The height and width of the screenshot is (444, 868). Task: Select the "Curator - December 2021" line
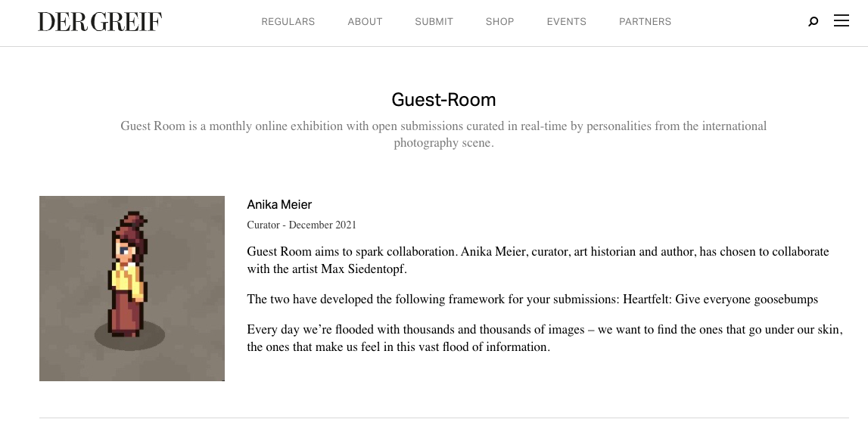click(x=301, y=225)
